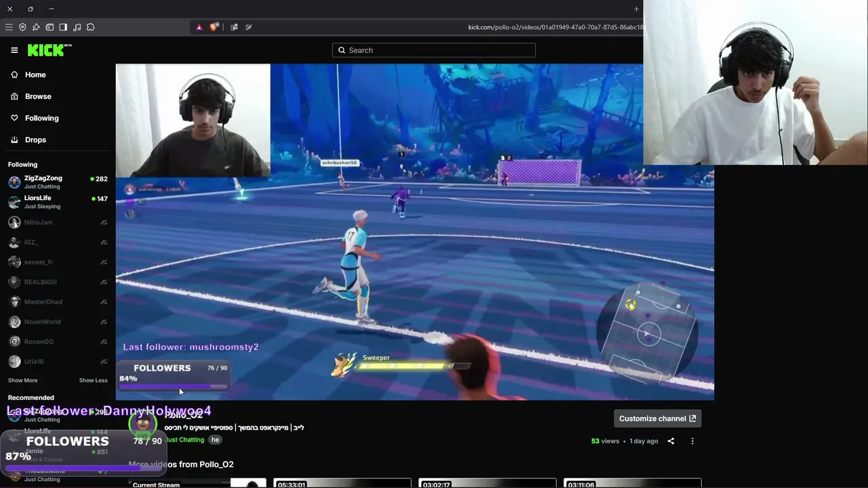This screenshot has width=868, height=488.
Task: Click NoamWorld's avatar in Following
Action: (14, 321)
